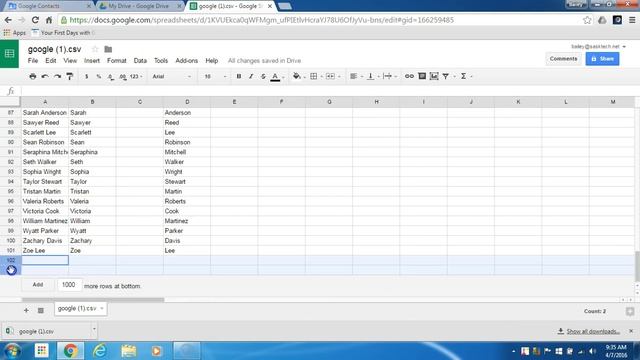Toggle italic formatting
This screenshot has width=640, height=360.
pyautogui.click(x=251, y=76)
